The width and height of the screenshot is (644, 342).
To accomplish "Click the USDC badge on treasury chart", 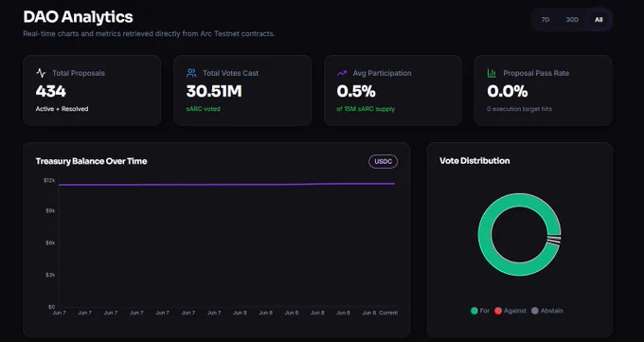I will point(384,162).
